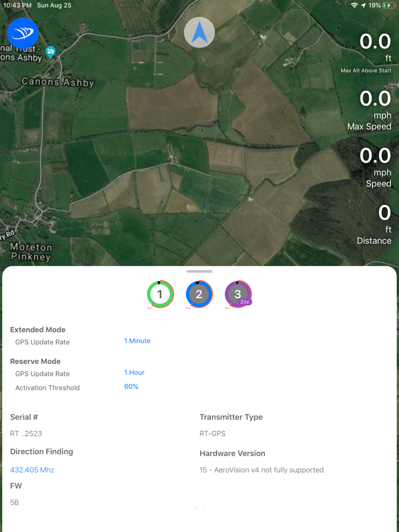
Task: Tap the 'RT-GPS' transmitter type value
Action: pyautogui.click(x=213, y=433)
